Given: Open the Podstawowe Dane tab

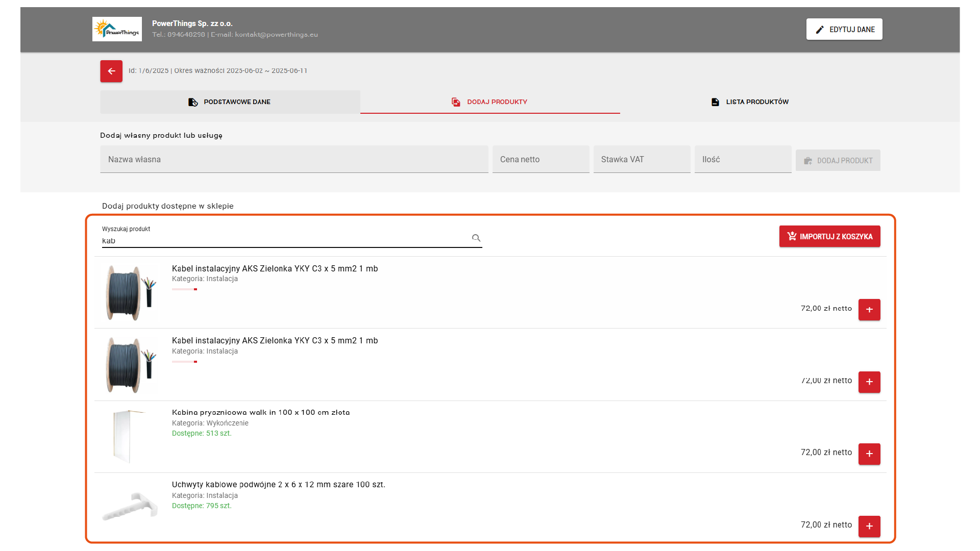Looking at the screenshot, I should [x=230, y=102].
